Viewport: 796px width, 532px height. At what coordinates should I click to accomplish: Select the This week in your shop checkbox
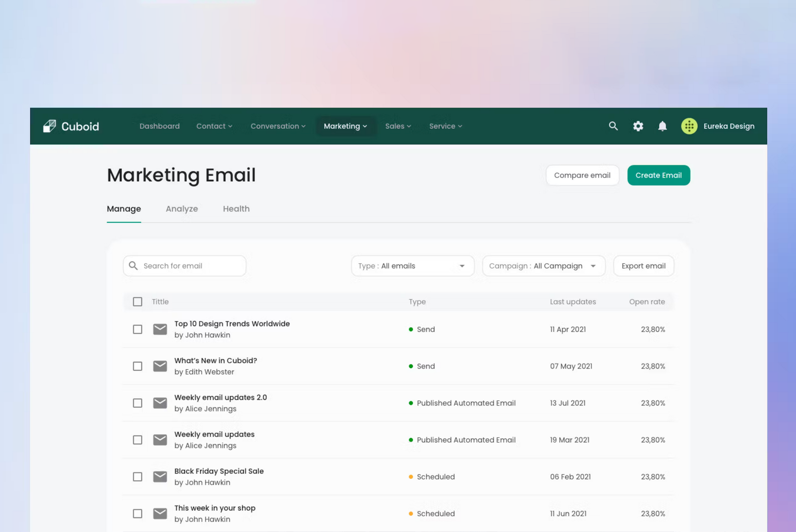click(x=138, y=514)
